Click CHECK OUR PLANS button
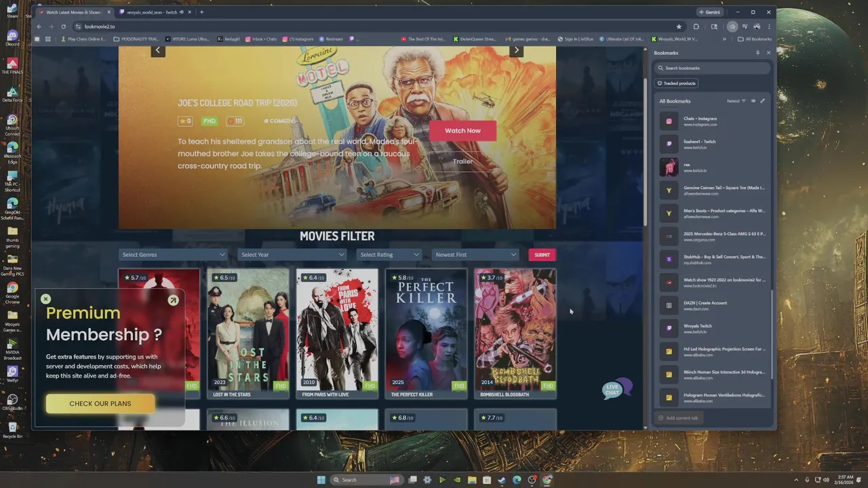The height and width of the screenshot is (488, 868). (100, 403)
